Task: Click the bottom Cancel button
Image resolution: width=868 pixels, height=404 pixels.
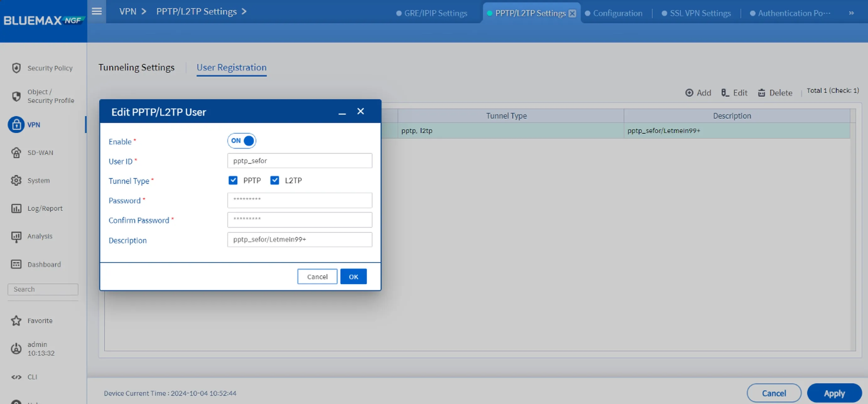Action: point(774,393)
